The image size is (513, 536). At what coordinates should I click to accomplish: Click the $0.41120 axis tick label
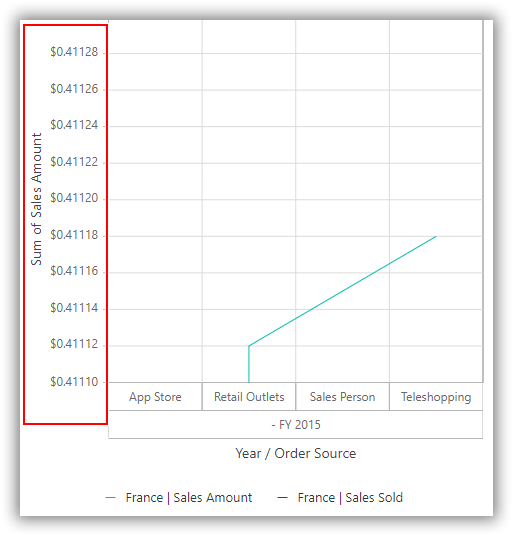point(74,198)
